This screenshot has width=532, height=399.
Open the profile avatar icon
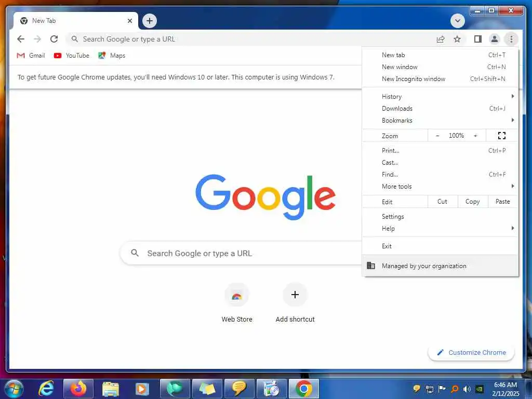click(495, 39)
